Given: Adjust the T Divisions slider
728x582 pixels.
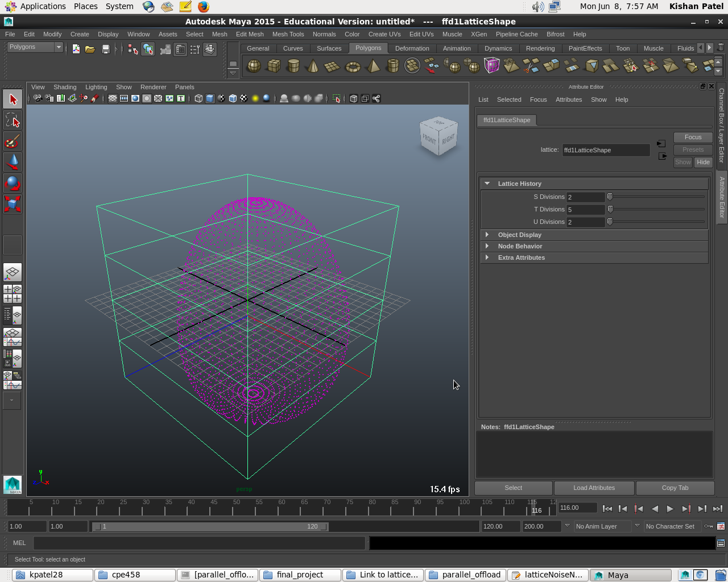Looking at the screenshot, I should 610,209.
